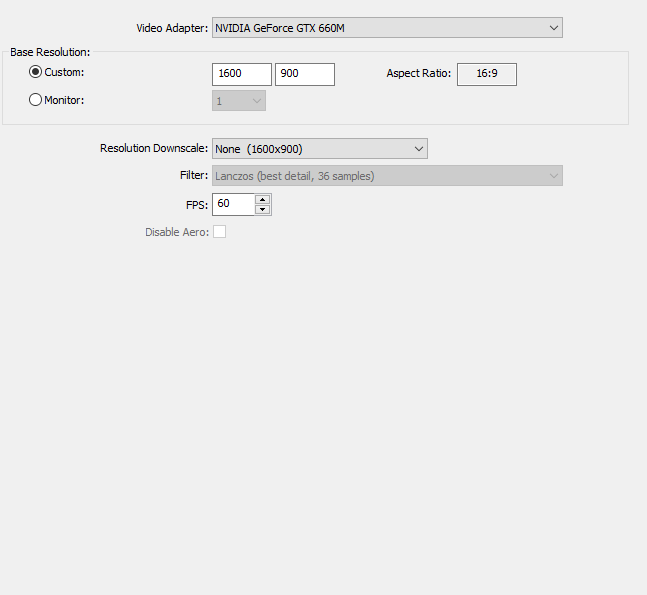Click the Filter label
The image size is (647, 595).
click(194, 175)
